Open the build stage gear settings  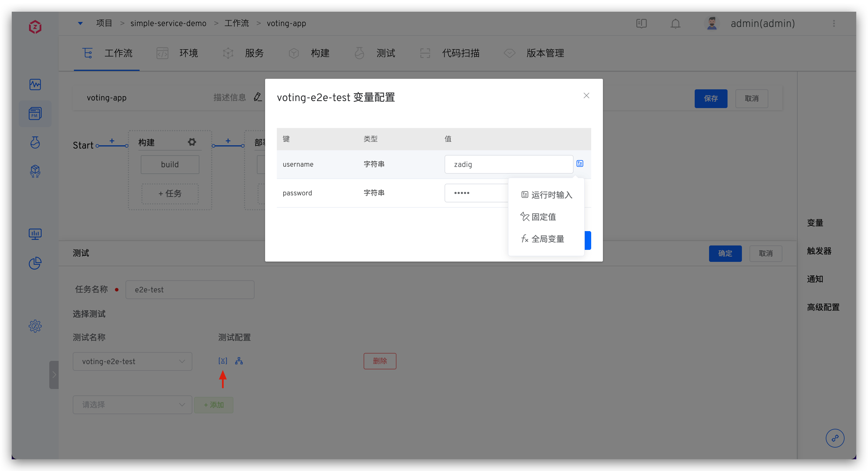[x=192, y=142]
